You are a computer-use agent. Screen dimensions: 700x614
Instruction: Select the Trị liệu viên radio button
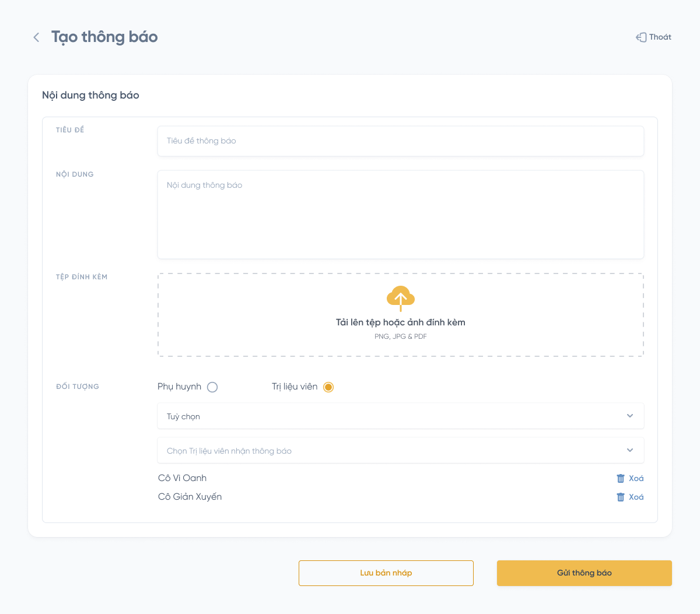click(328, 387)
